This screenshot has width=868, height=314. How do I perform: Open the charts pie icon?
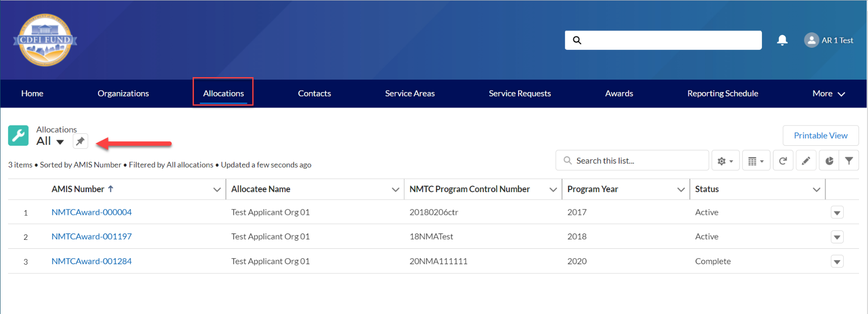829,161
